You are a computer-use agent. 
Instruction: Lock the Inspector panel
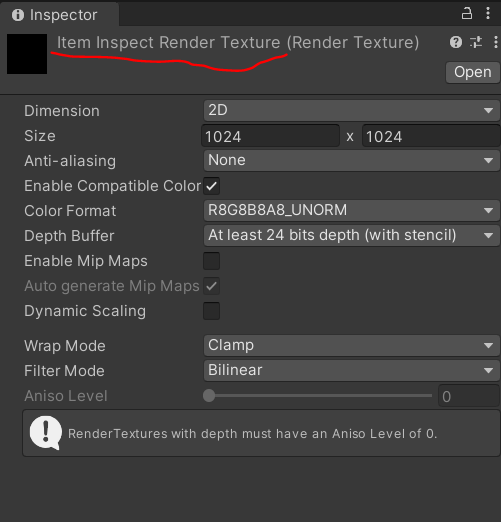coord(467,14)
